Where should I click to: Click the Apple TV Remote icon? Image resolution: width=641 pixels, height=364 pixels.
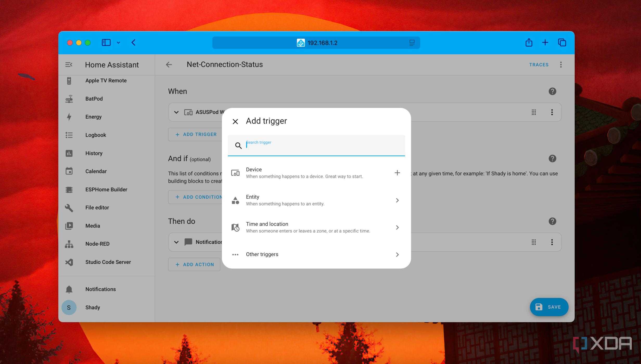pyautogui.click(x=69, y=81)
